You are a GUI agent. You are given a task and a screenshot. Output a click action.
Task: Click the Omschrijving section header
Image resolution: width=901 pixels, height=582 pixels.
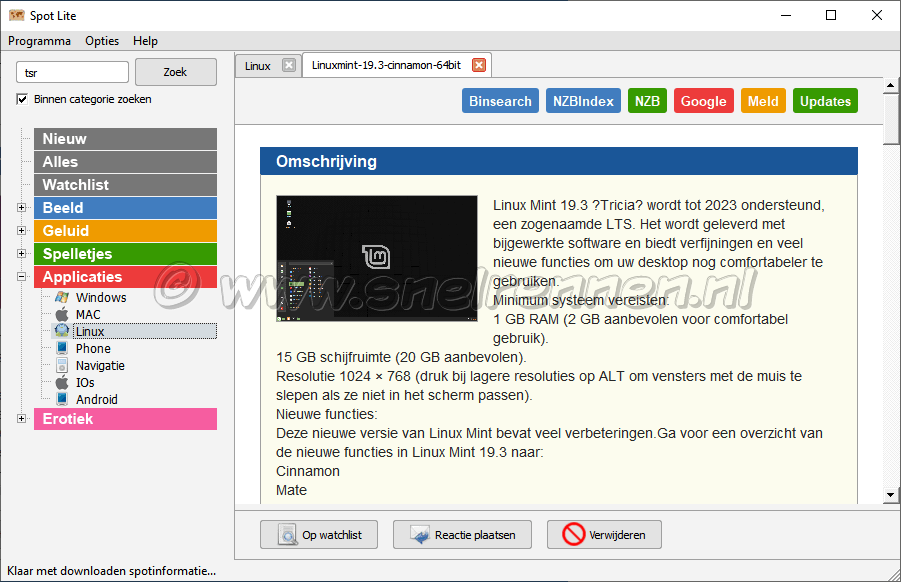(x=559, y=161)
